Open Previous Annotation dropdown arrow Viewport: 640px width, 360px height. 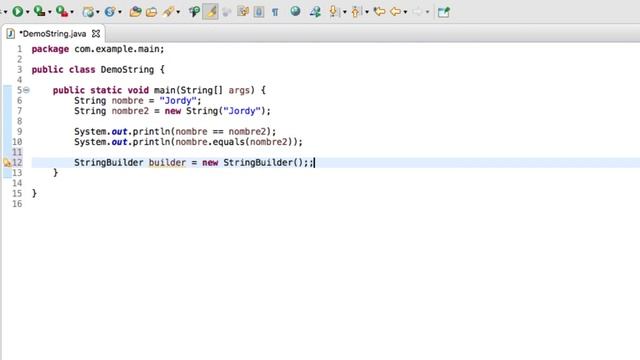point(367,12)
